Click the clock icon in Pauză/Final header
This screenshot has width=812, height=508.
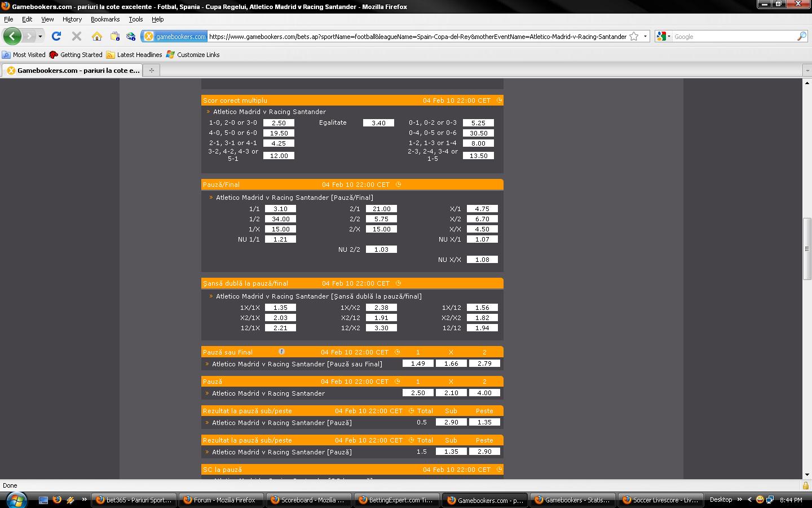398,185
